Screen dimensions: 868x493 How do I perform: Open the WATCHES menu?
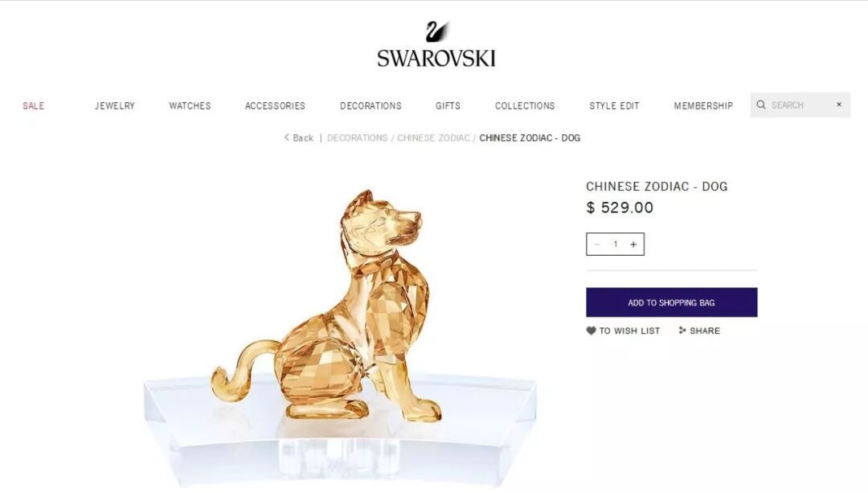tap(190, 106)
